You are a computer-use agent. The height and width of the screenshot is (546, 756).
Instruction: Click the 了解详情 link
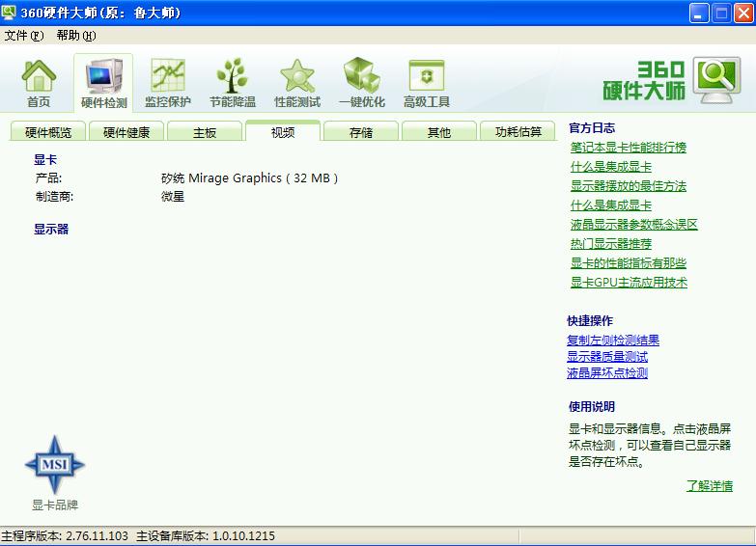(710, 486)
